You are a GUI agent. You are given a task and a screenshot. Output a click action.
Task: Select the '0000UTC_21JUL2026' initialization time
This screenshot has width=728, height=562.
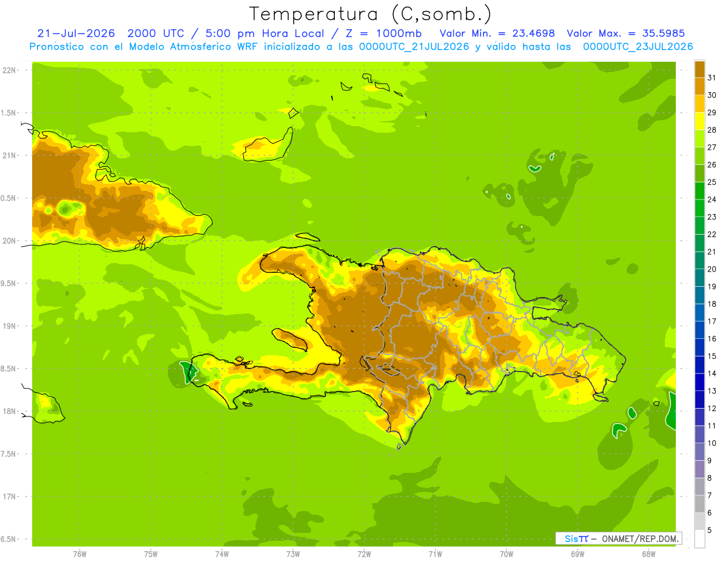tap(414, 47)
